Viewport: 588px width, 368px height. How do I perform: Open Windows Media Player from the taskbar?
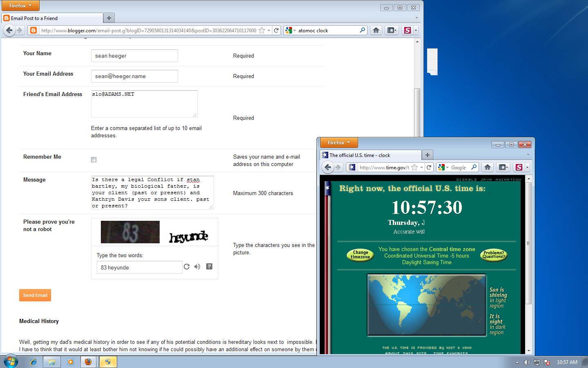[x=70, y=362]
